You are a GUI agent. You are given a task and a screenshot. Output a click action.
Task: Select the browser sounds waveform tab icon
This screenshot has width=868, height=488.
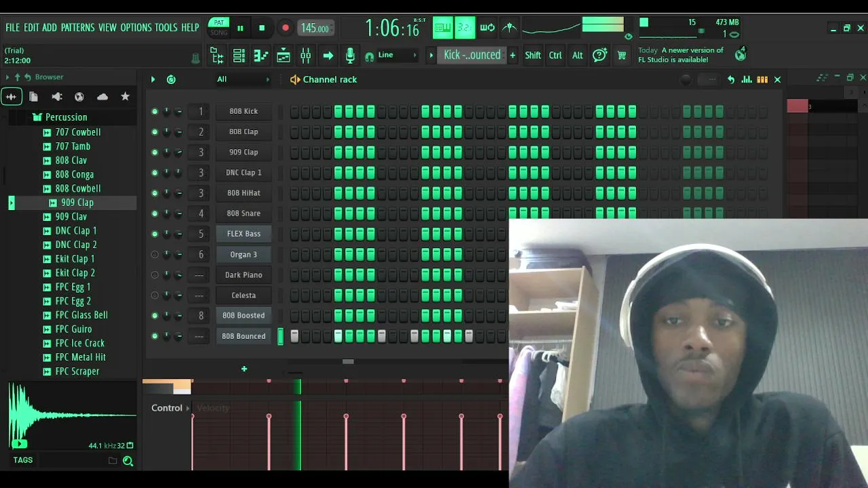pyautogui.click(x=11, y=97)
